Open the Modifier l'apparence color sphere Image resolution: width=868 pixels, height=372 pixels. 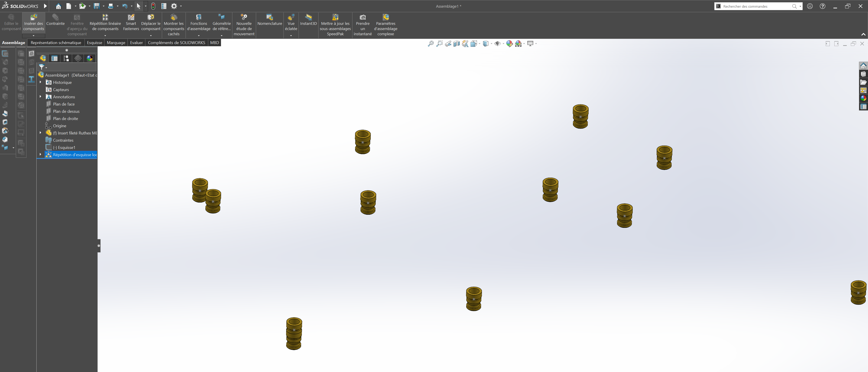(x=509, y=43)
